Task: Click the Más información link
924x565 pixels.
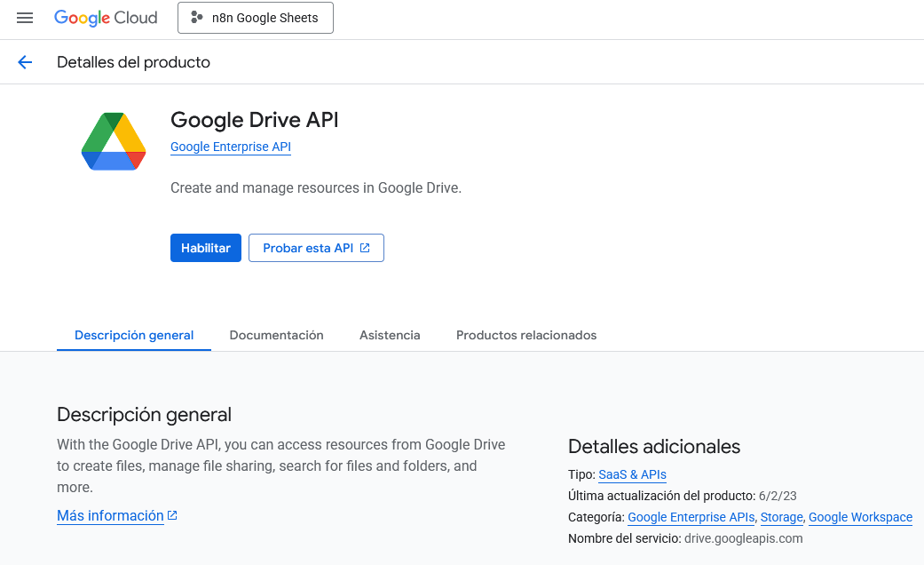Action: click(x=108, y=514)
